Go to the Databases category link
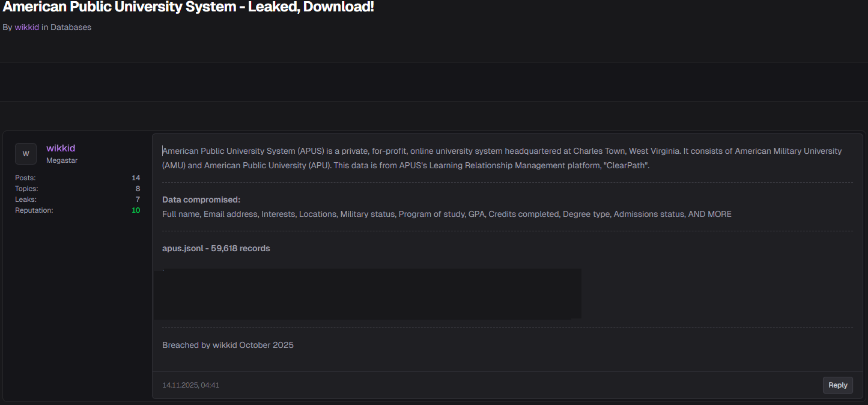The height and width of the screenshot is (405, 868). click(x=71, y=27)
